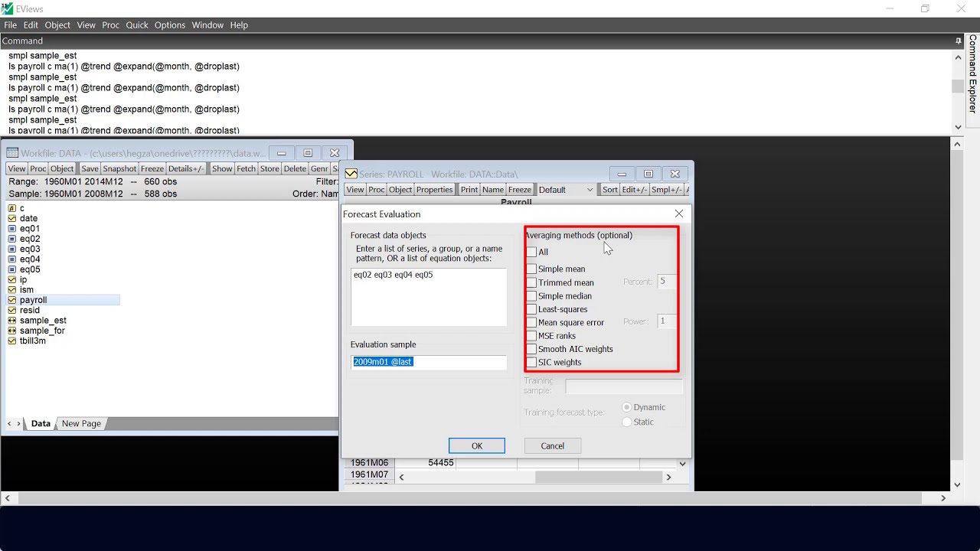
Task: Click Properties in Series PAYROLL toolbar
Action: pos(435,190)
